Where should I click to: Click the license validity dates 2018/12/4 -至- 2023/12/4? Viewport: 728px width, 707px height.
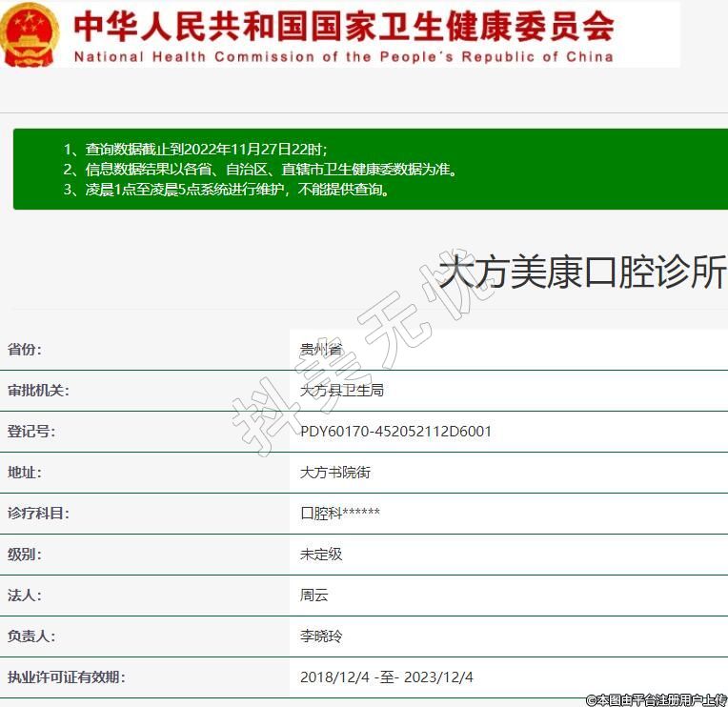(x=386, y=677)
